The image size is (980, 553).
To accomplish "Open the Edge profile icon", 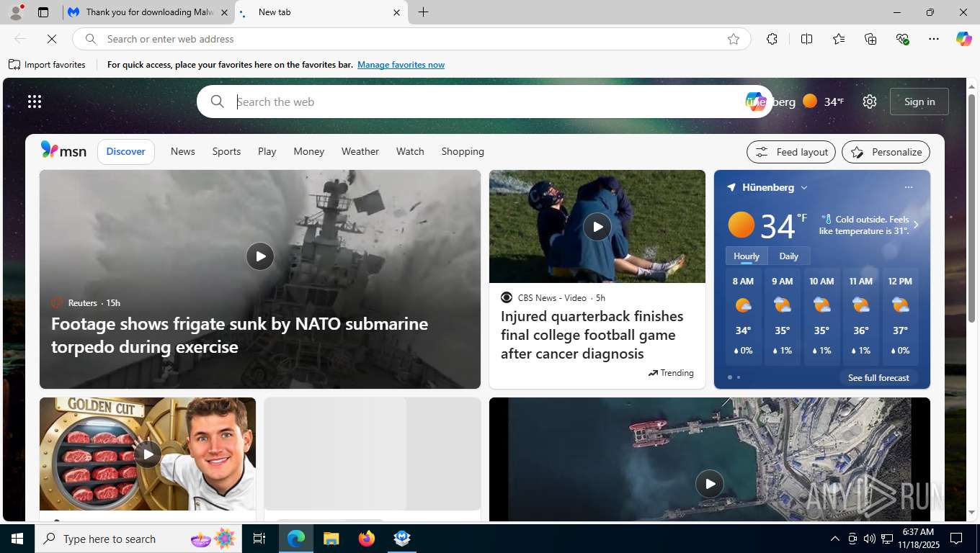I will point(16,12).
